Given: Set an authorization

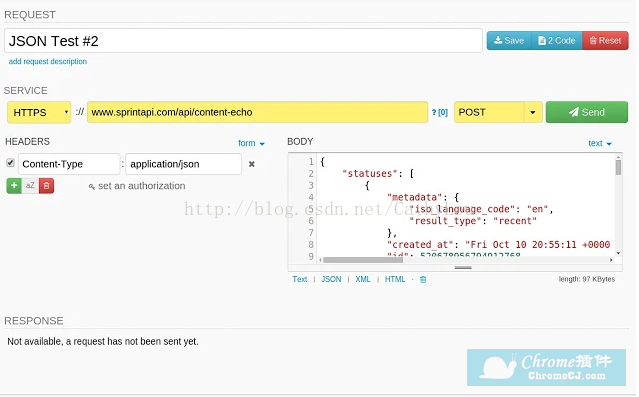Looking at the screenshot, I should click(137, 186).
